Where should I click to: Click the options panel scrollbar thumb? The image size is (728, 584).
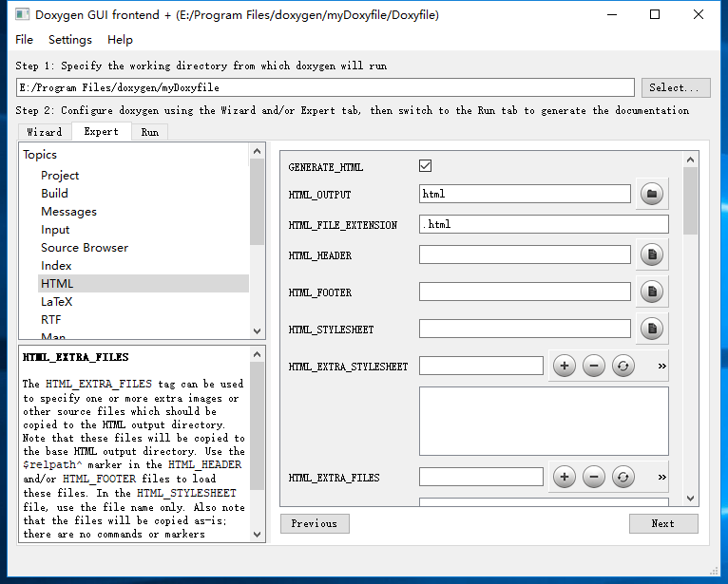(x=690, y=201)
